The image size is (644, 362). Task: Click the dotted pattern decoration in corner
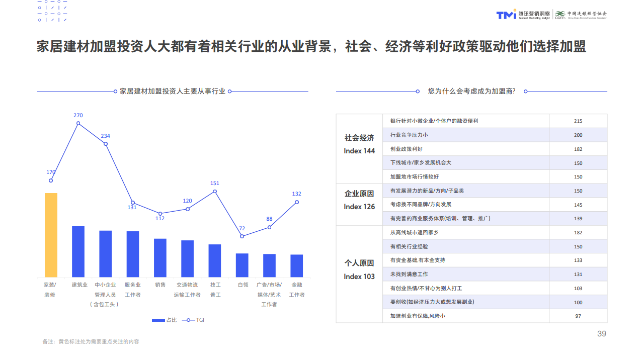52,11
